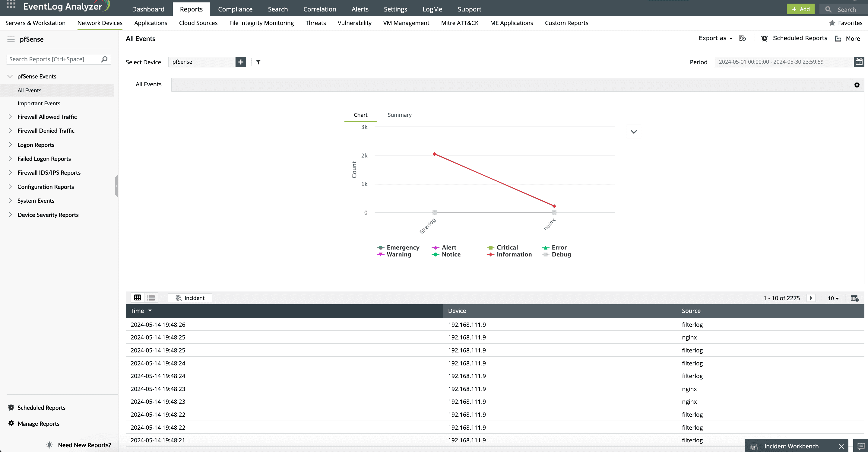Click the red filterlog data point

pyautogui.click(x=435, y=154)
